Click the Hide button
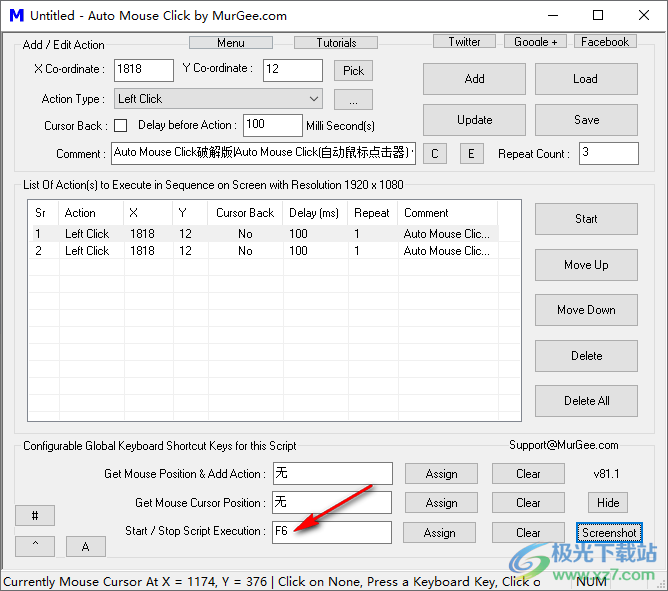Image resolution: width=668 pixels, height=591 pixels. (608, 503)
